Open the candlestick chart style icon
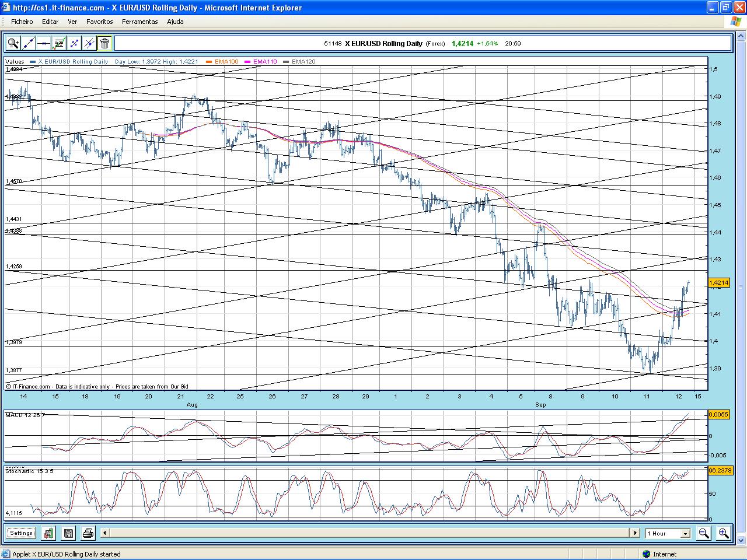 pyautogui.click(x=48, y=533)
